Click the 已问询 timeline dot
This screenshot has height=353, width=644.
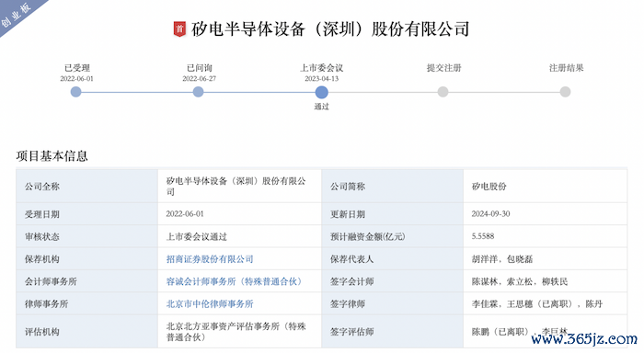point(199,92)
